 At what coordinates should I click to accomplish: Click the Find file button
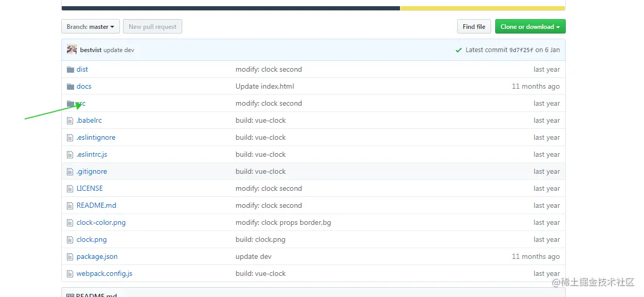point(474,27)
